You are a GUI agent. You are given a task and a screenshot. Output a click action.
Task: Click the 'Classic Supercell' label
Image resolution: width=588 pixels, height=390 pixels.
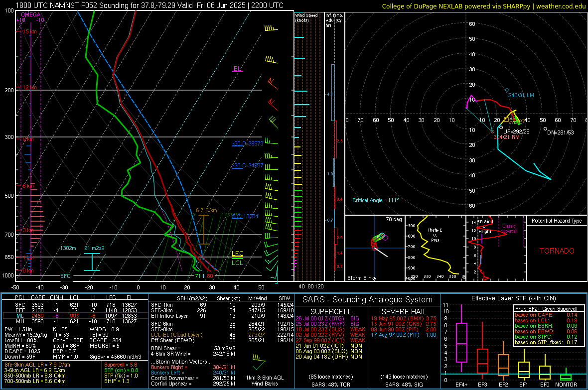click(x=509, y=229)
